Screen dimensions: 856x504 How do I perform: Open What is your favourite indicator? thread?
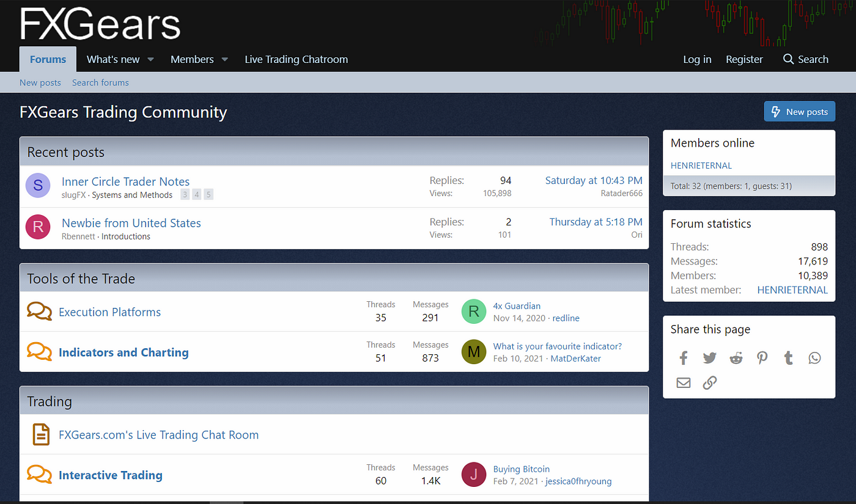coord(558,346)
